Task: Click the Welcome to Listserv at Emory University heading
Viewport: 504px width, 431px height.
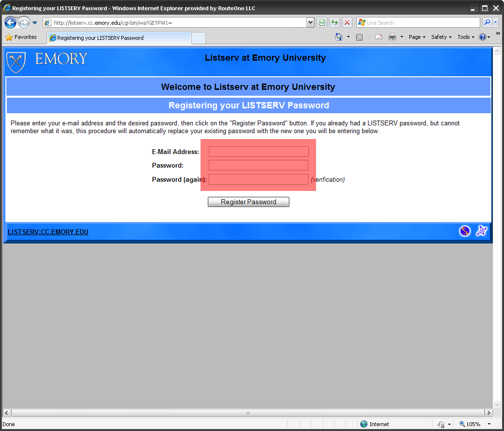Action: point(248,87)
